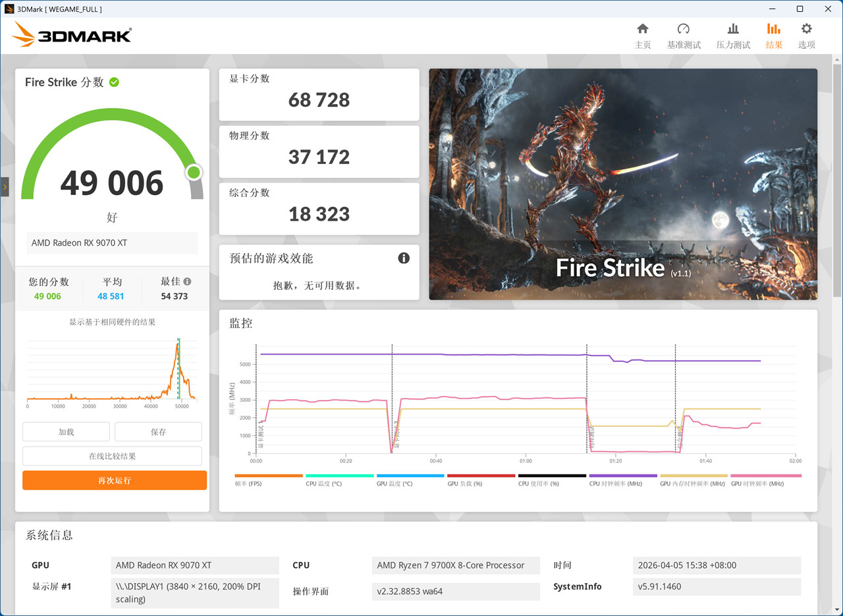Click the 3DMARK logo
843x616 pixels.
[70, 34]
